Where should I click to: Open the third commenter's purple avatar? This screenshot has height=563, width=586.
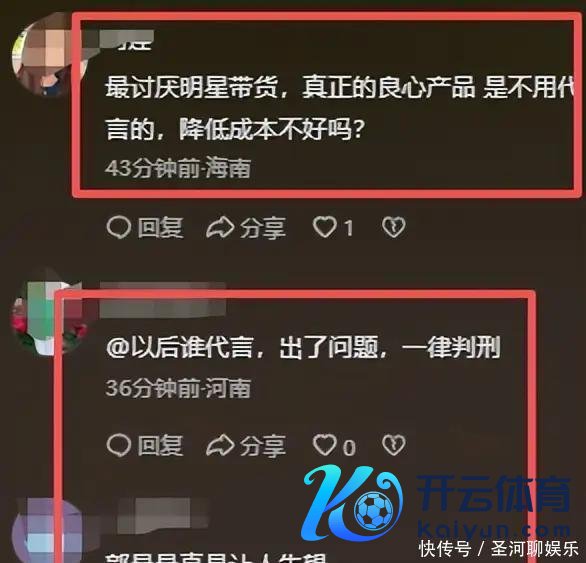[43, 531]
